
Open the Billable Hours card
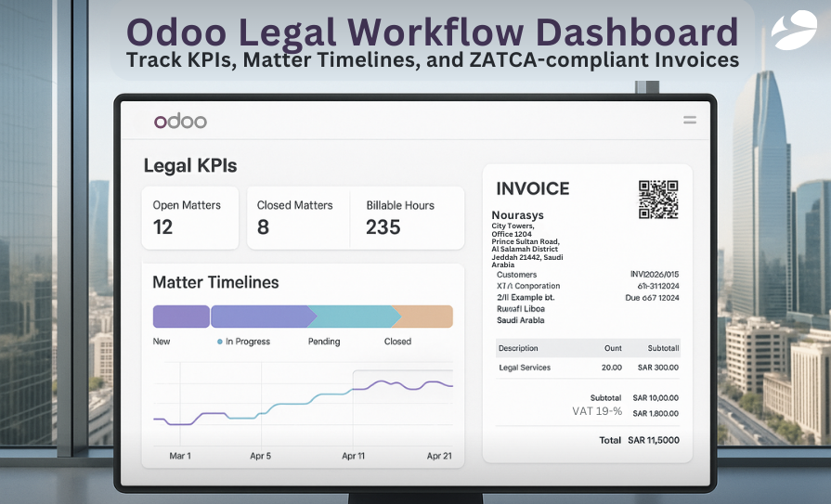tap(407, 218)
